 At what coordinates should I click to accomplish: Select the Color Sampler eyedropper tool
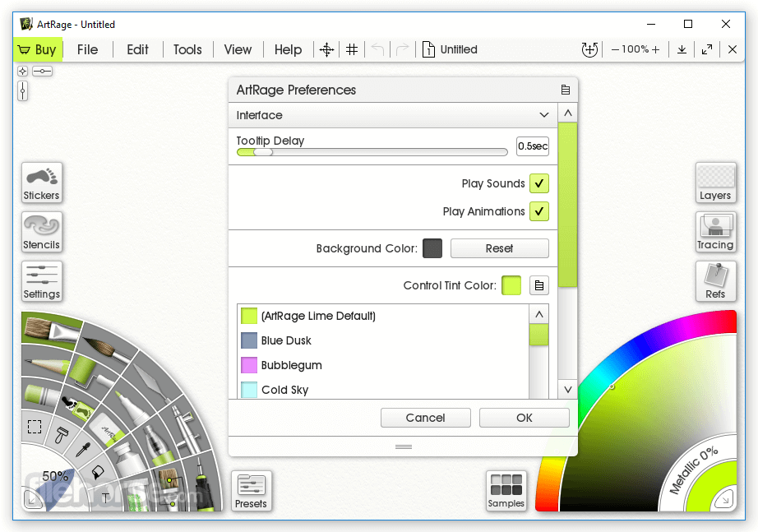tap(83, 450)
